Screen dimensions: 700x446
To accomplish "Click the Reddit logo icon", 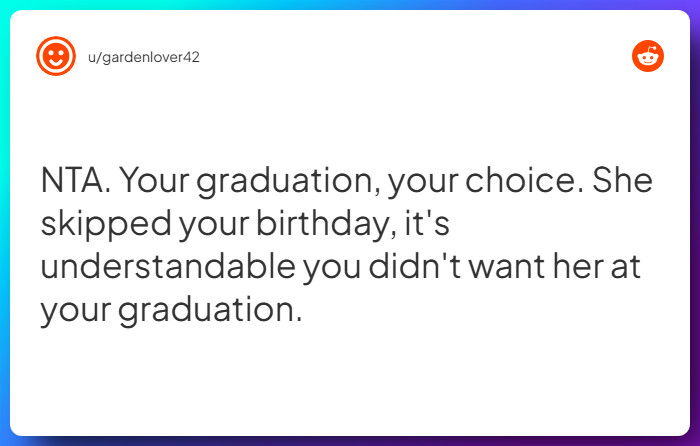I will [x=648, y=56].
